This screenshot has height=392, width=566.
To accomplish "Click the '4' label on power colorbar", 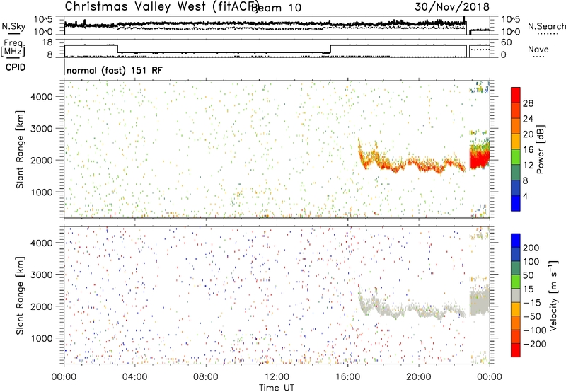I will (526, 196).
